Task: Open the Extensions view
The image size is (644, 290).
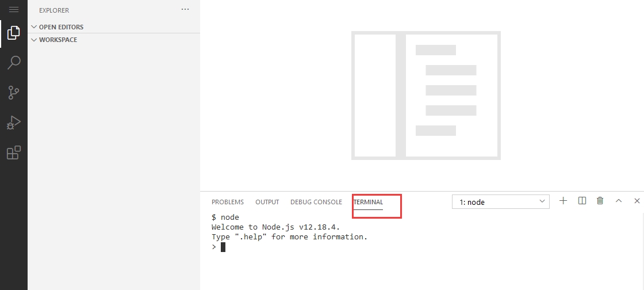Action: coord(14,152)
